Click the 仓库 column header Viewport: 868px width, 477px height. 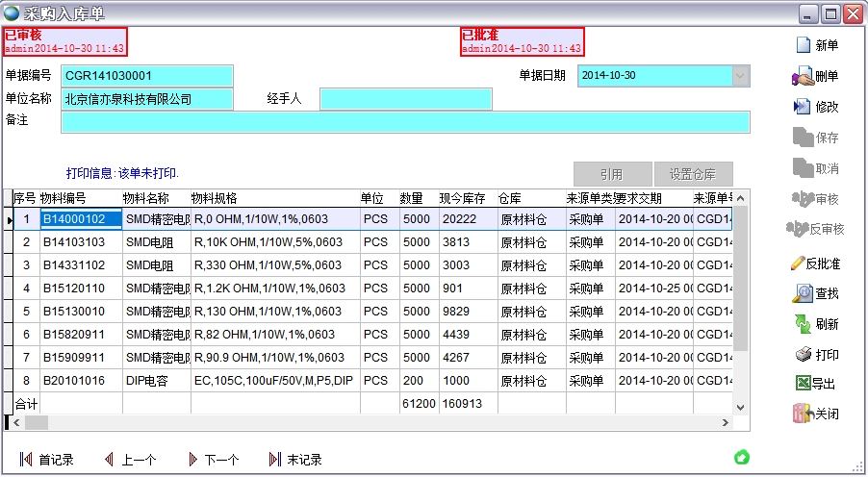pos(531,198)
